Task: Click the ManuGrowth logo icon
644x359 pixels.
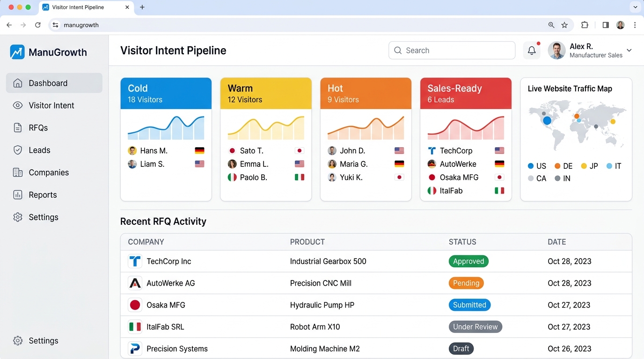Action: (x=17, y=52)
